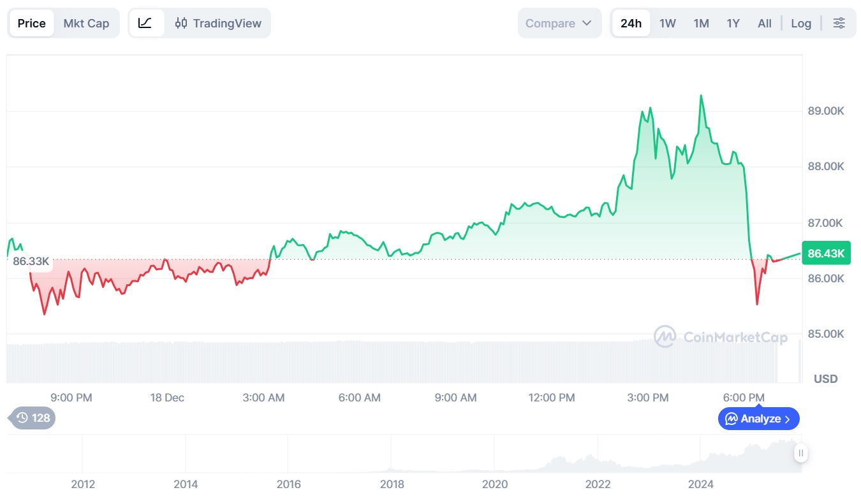861x504 pixels.
Task: Select the 1M time range
Action: pos(701,24)
